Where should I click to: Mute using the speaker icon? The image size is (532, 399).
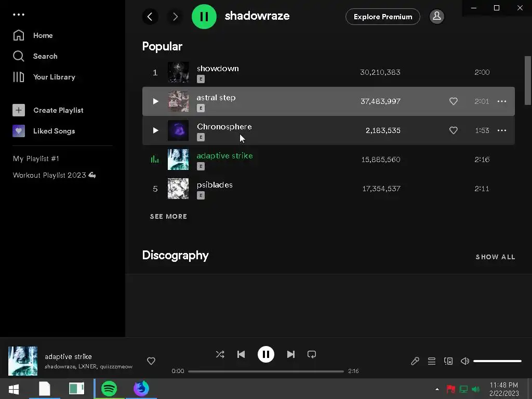(465, 361)
